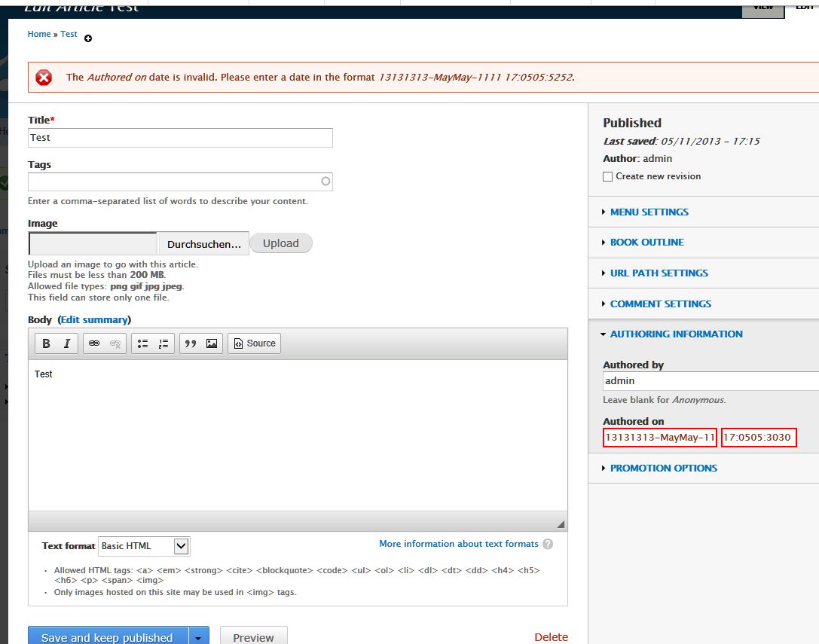Click the Upload button for the image
819x644 pixels.
[x=280, y=243]
